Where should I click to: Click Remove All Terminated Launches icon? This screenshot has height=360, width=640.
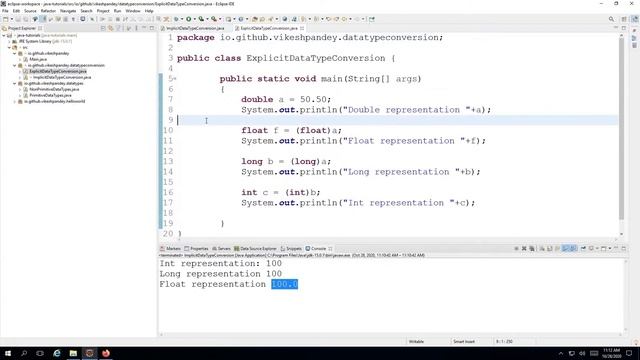pyautogui.click(x=532, y=249)
